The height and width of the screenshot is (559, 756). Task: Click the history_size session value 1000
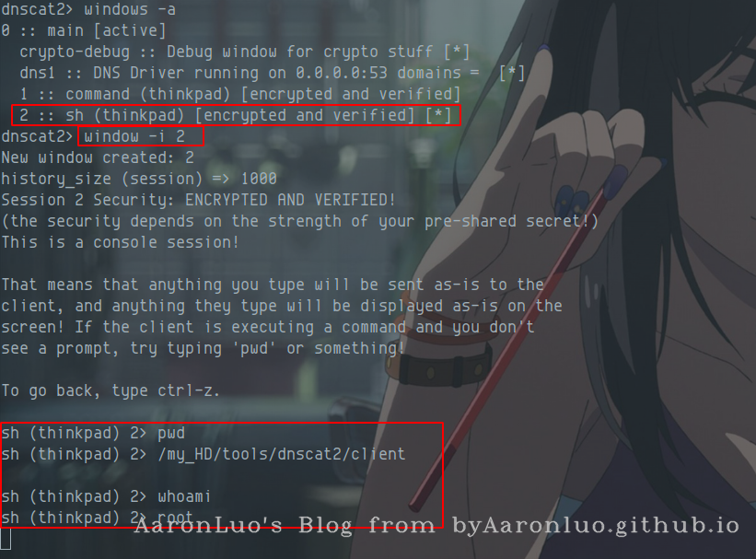pyautogui.click(x=259, y=179)
